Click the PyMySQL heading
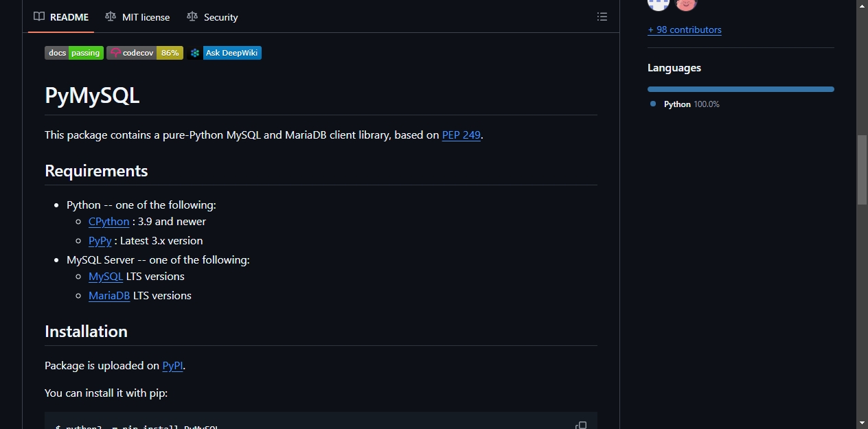Viewport: 868px width, 429px height. pos(92,95)
